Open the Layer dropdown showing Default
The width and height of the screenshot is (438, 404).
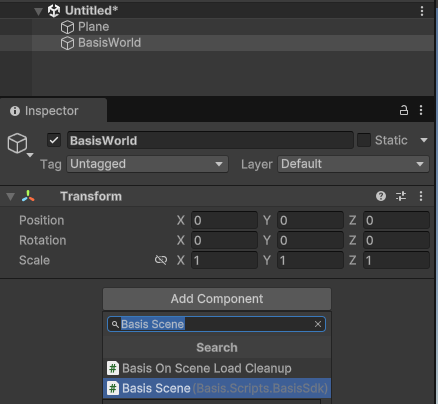[x=353, y=164]
